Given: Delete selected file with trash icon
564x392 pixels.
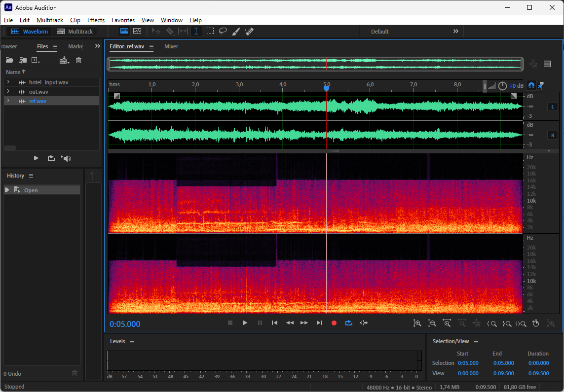Looking at the screenshot, I should click(x=78, y=60).
